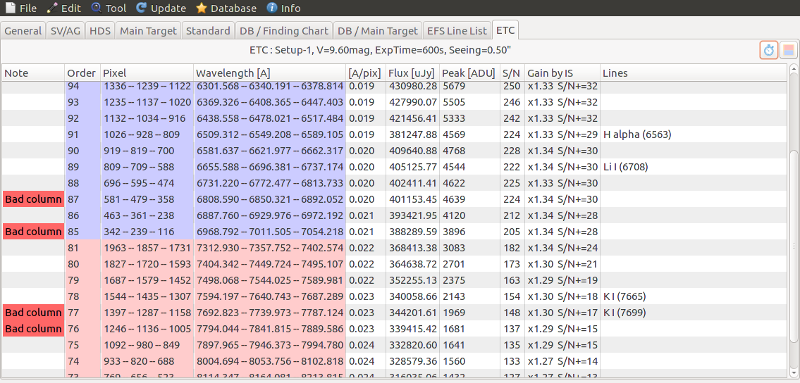Click pixel range '1827 -- 1720 -- 1593'
Screen dimensions: 800x383
[x=147, y=264]
